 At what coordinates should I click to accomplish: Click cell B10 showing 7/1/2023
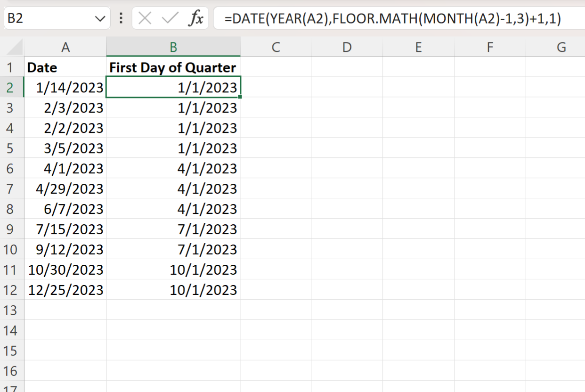click(173, 250)
